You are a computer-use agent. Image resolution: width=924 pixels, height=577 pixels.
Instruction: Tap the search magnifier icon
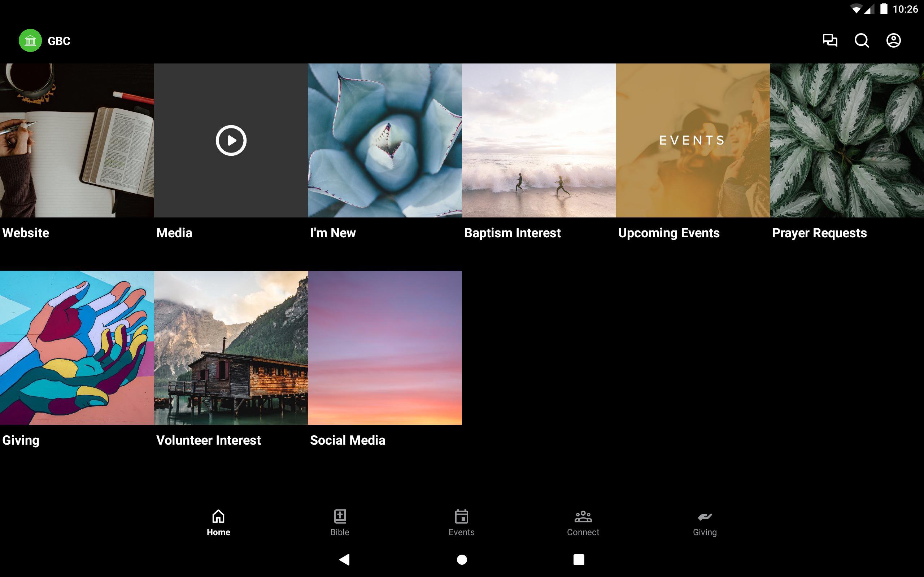862,40
